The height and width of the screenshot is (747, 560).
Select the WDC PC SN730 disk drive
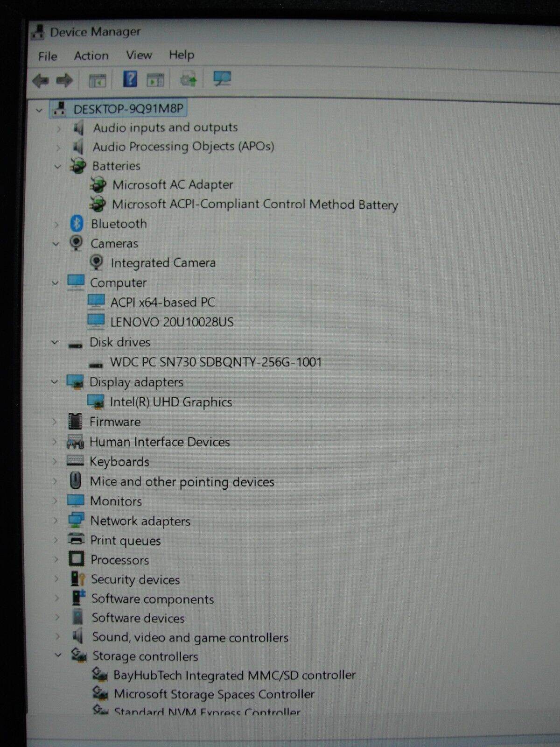216,362
